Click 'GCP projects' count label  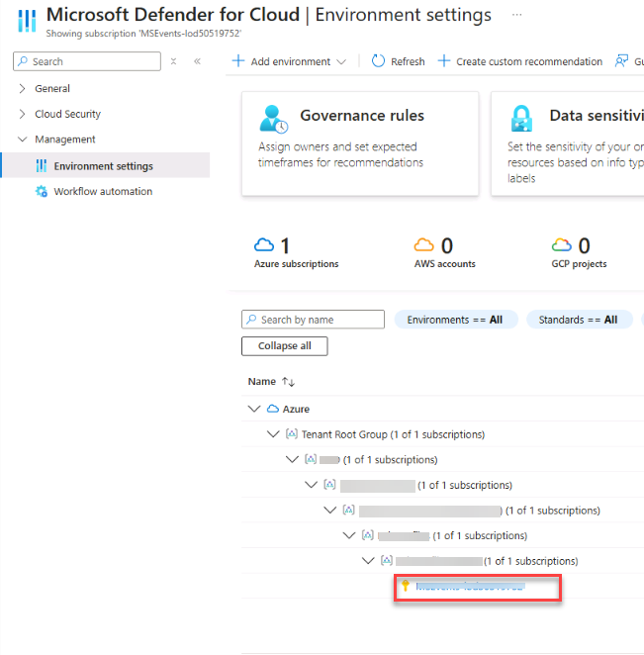click(x=579, y=264)
